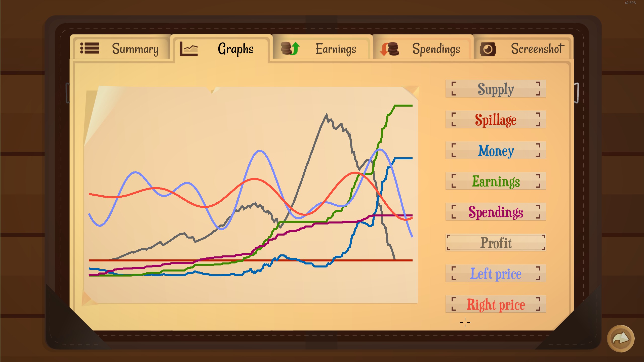This screenshot has width=644, height=362.
Task: Open the Screenshot tab
Action: pos(537,49)
